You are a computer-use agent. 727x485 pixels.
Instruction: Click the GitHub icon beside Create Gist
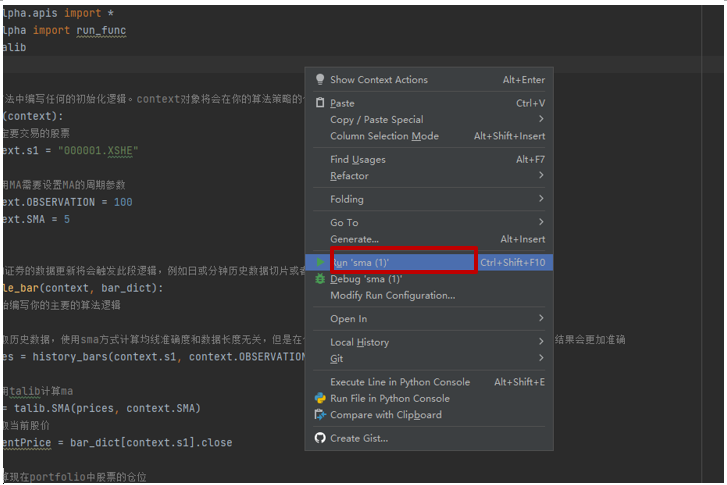tap(320, 438)
